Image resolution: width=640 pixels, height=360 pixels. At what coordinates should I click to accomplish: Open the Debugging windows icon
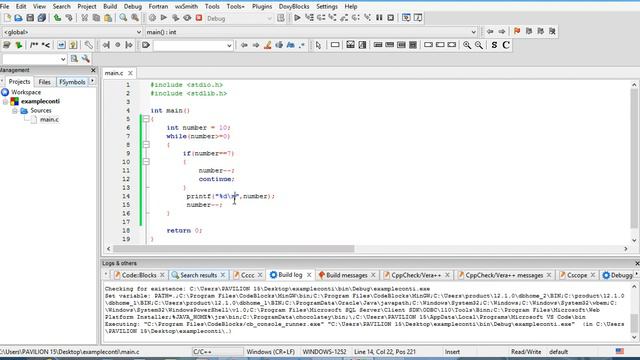click(406, 18)
